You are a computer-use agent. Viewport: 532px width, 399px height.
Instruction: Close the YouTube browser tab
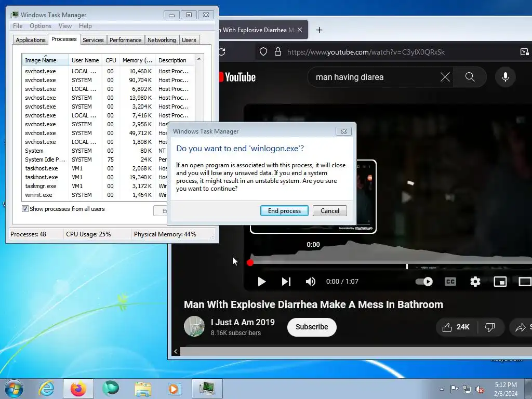[300, 30]
